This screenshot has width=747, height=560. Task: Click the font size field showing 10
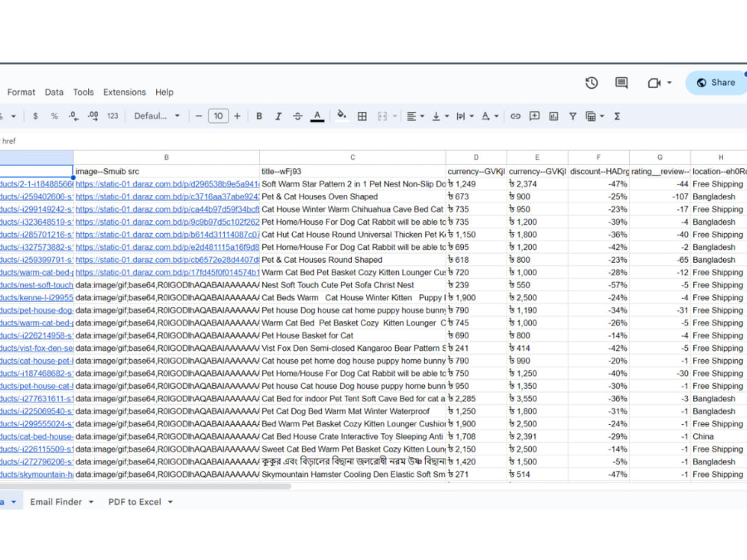[218, 116]
